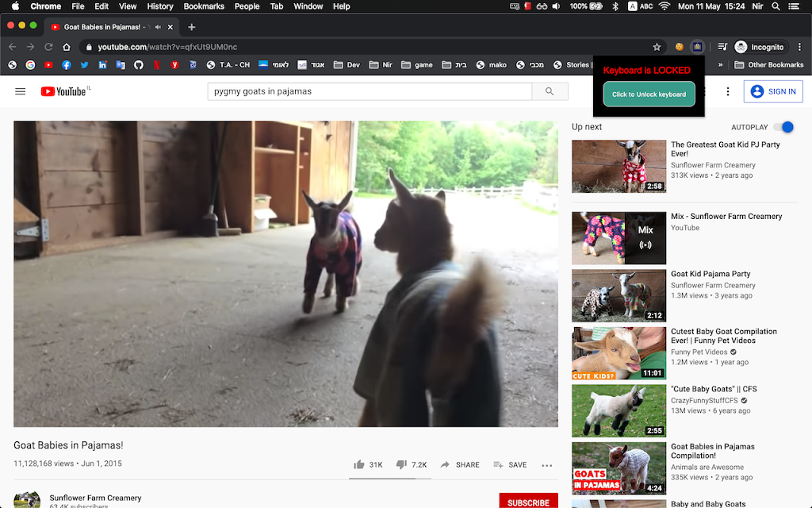812x508 pixels.
Task: Open LinkedIn bookmark icon
Action: tap(102, 65)
